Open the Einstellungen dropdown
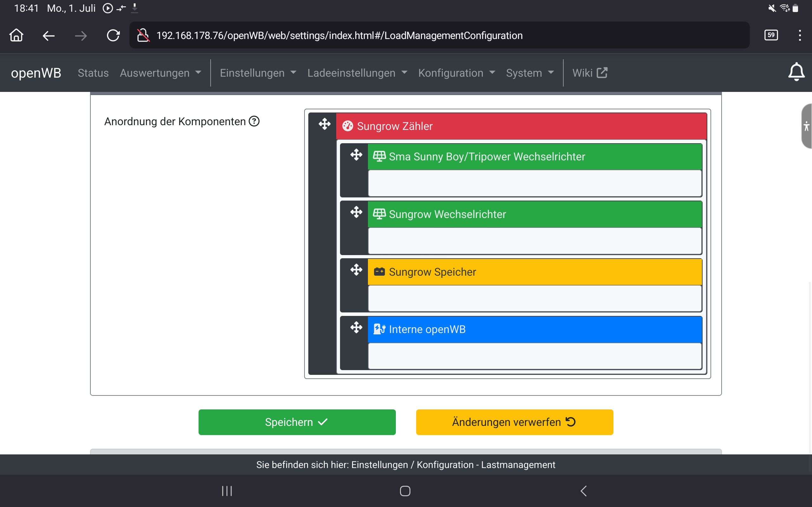 [258, 73]
